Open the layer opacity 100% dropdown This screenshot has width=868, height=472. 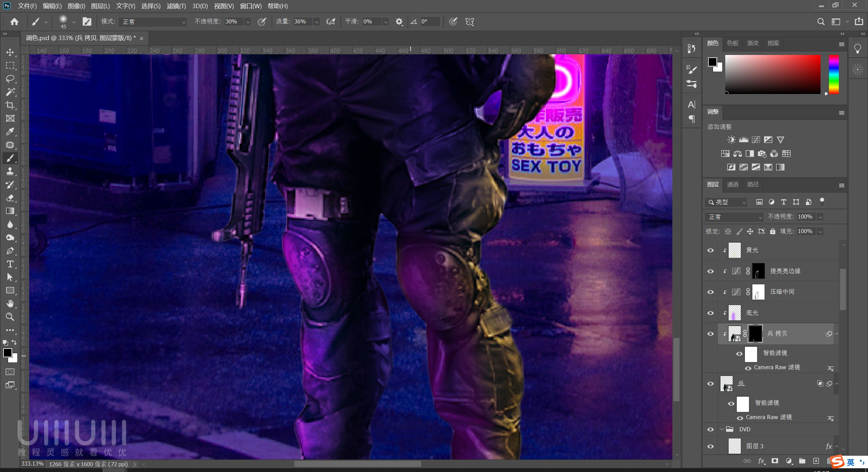tap(820, 217)
